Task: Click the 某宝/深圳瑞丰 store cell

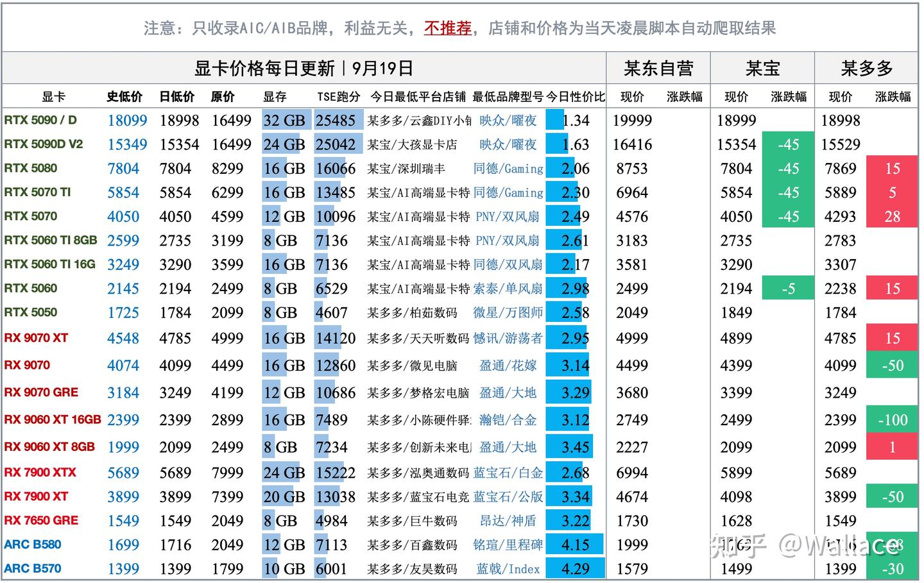Action: click(x=406, y=169)
